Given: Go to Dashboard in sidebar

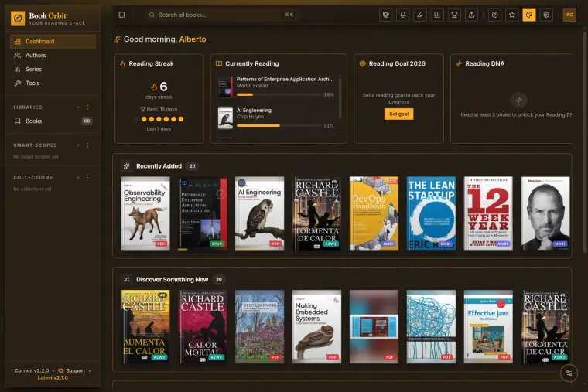Looking at the screenshot, I should (53, 42).
